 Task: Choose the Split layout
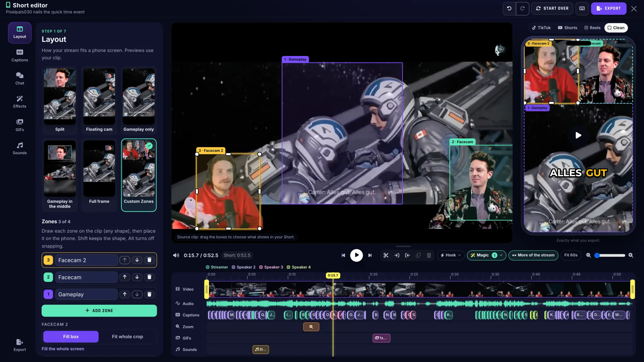tap(60, 100)
